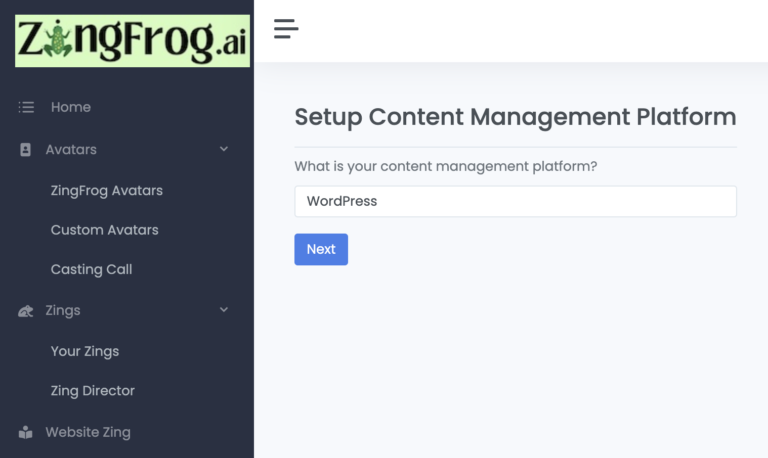Go to Custom Avatars

click(104, 230)
